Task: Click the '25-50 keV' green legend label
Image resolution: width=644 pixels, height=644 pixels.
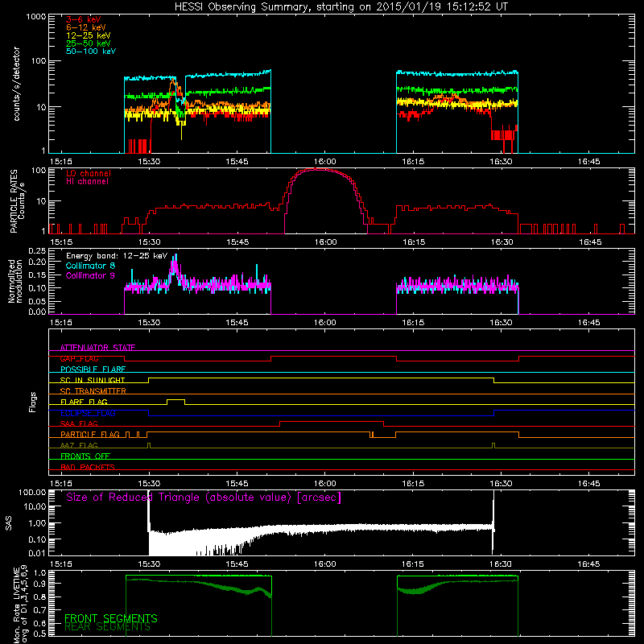Action: [x=89, y=43]
